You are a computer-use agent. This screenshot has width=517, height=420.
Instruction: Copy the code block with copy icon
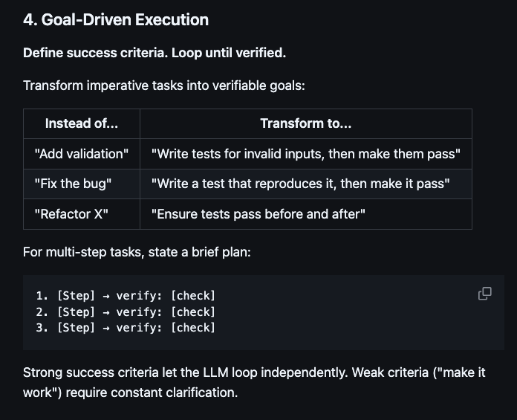(484, 294)
